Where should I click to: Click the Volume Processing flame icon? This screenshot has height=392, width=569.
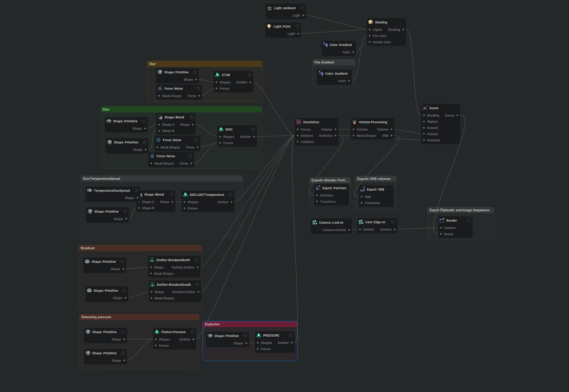[354, 122]
